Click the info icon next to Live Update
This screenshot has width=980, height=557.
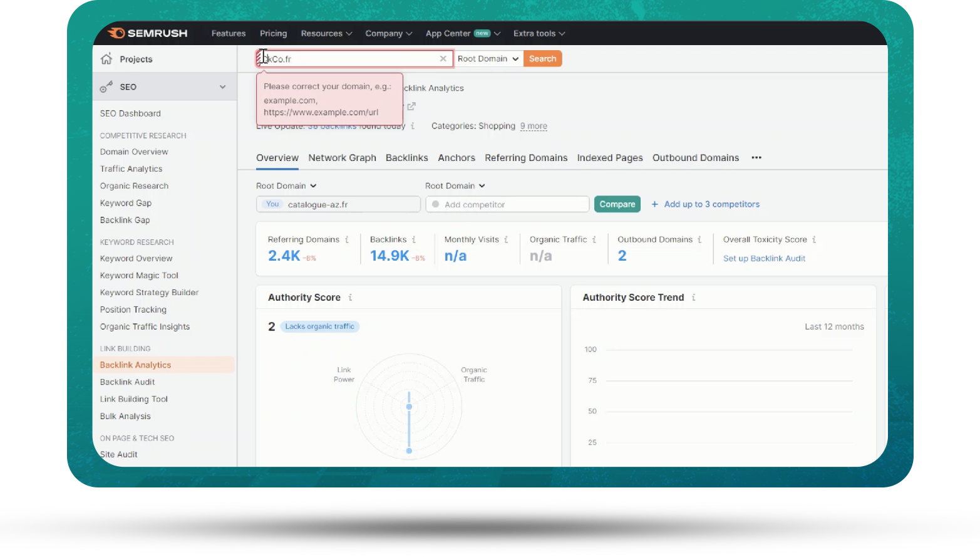click(x=413, y=126)
